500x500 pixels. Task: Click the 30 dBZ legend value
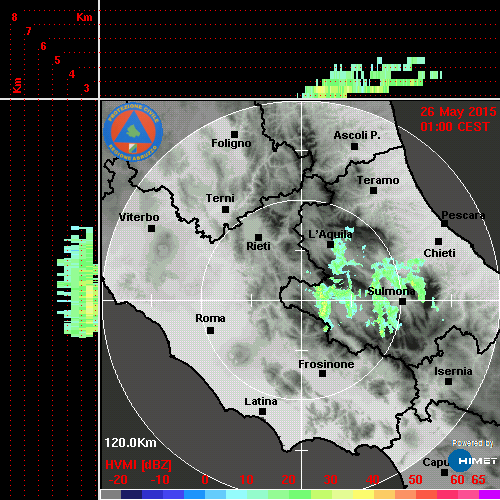330,480
